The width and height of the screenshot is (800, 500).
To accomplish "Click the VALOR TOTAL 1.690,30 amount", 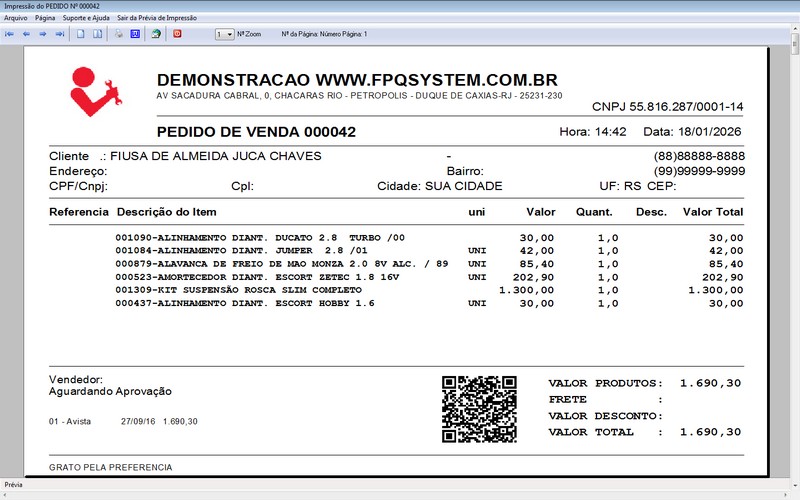I will tap(710, 432).
